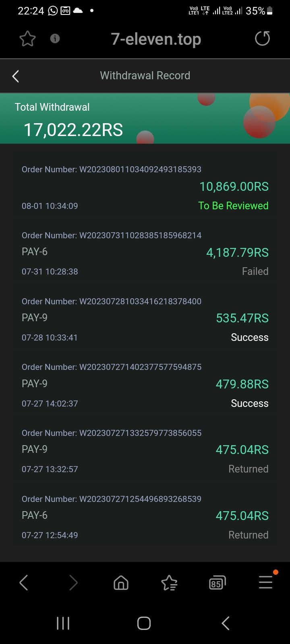Viewport: 290px width, 644px height.
Task: Open browser hamburger menu
Action: click(x=265, y=582)
